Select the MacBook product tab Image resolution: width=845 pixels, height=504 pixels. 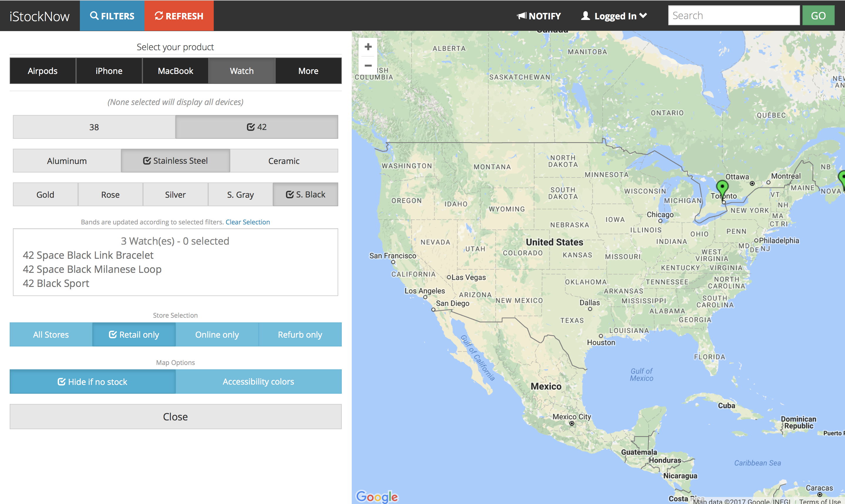tap(175, 71)
